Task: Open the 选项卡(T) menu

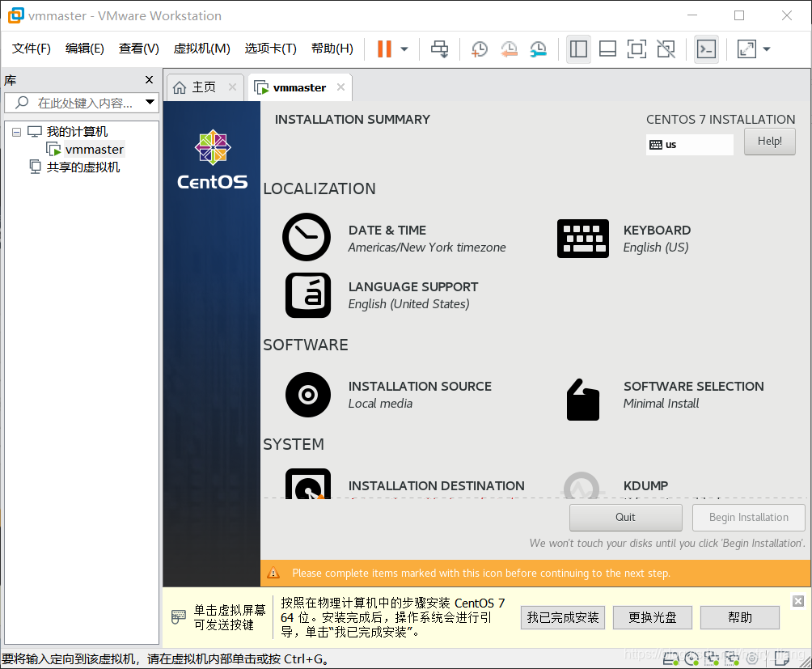Action: coord(270,49)
